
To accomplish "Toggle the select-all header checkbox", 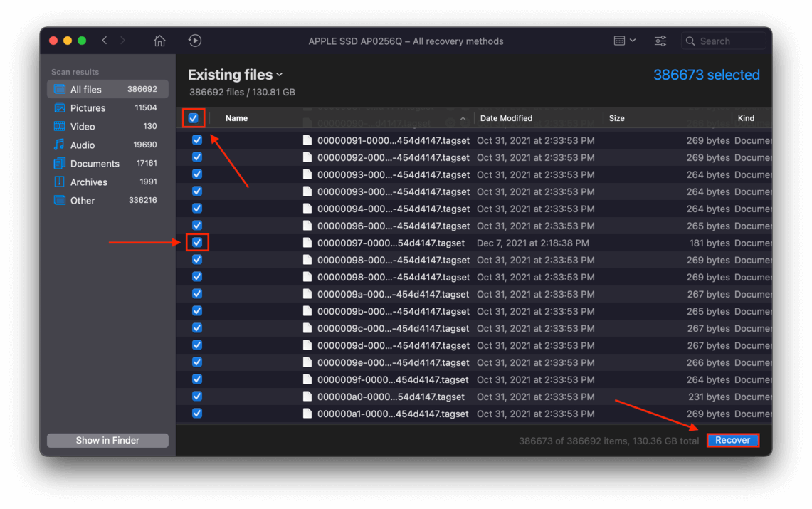I will [x=193, y=118].
